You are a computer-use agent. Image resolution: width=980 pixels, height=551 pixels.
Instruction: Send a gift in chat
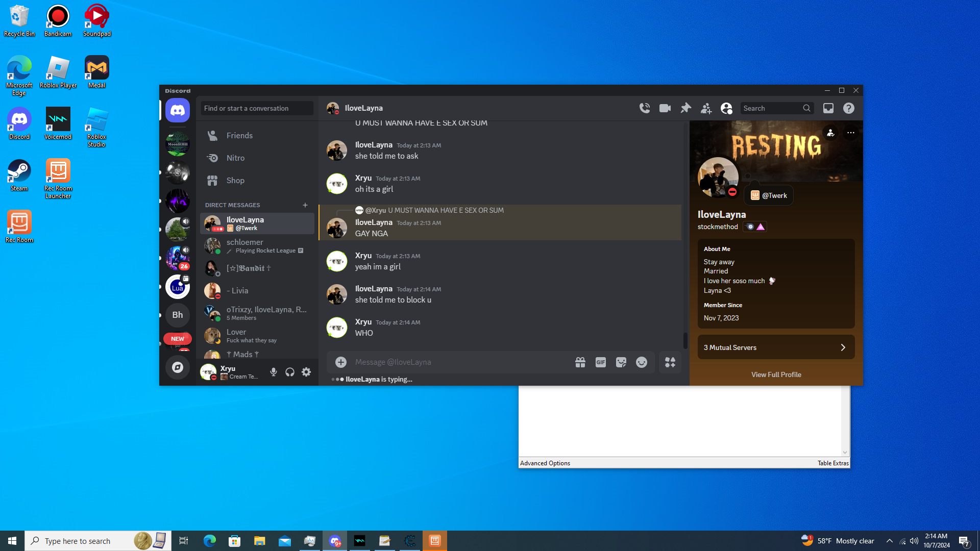(x=580, y=362)
